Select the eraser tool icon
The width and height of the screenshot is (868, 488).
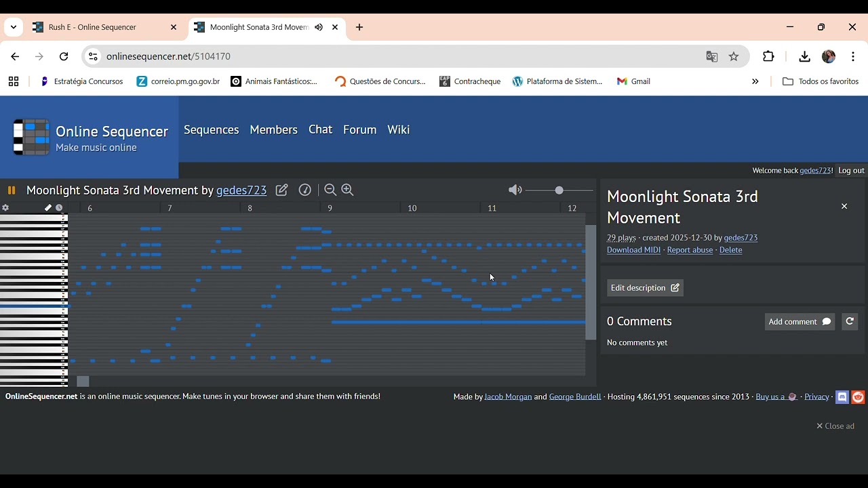[x=48, y=208]
